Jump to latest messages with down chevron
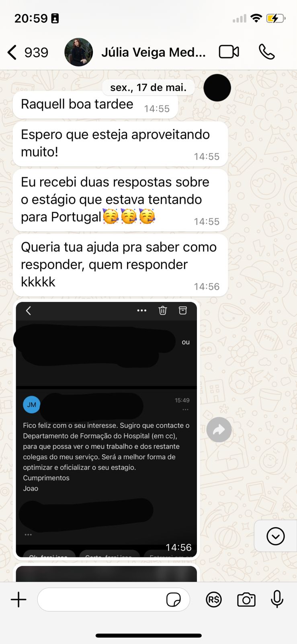Screen dimensions: 297x644 pos(276,536)
